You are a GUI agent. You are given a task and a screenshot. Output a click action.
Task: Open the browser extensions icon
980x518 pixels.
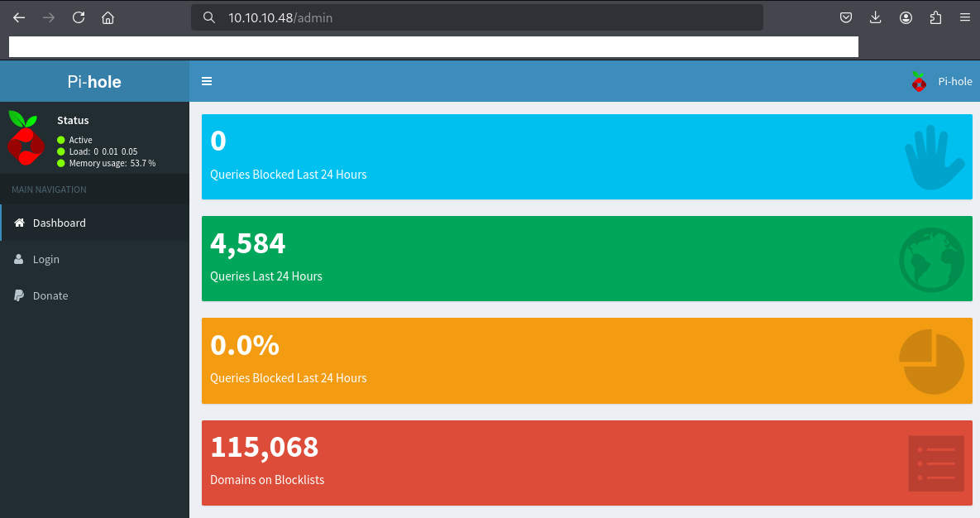click(x=935, y=17)
